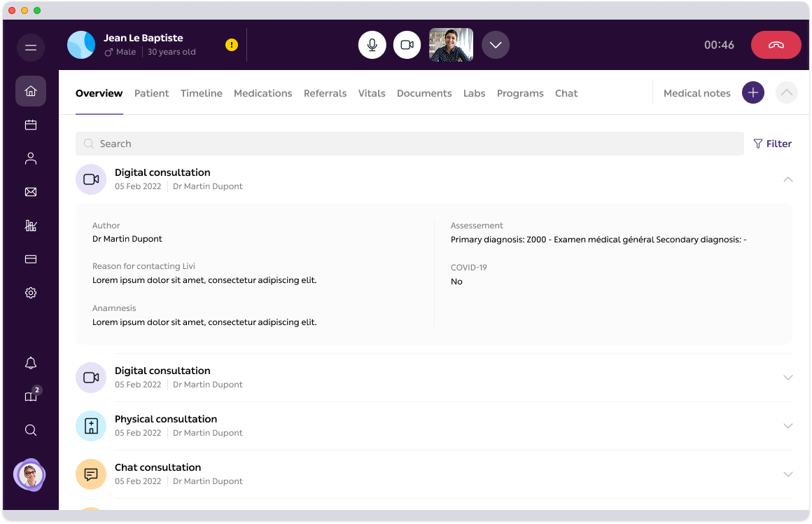Click the first Digital consultation video icon
This screenshot has width=812, height=524.
[x=91, y=179]
